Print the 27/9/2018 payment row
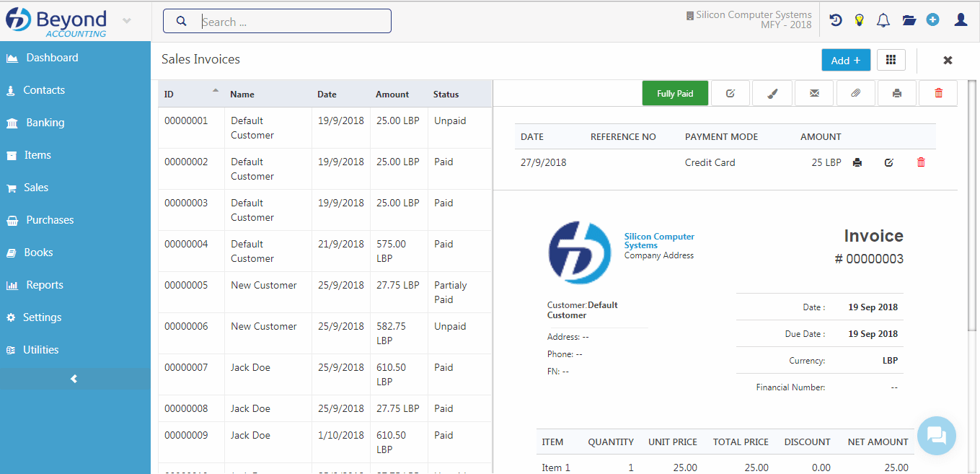The image size is (980, 474). click(857, 163)
